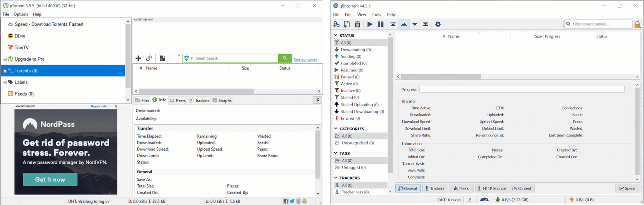
Task: Expand the toolbar overflow chevron in µTorrent
Action: click(x=179, y=56)
